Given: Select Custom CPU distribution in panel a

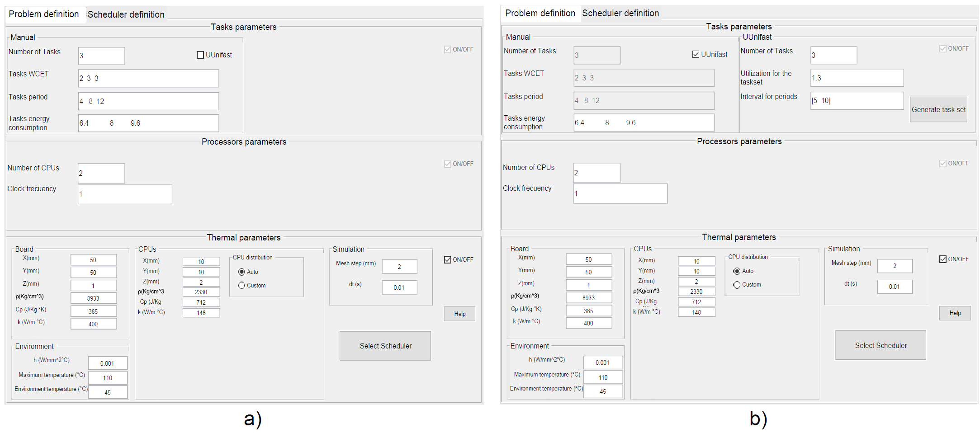Looking at the screenshot, I should 242,286.
